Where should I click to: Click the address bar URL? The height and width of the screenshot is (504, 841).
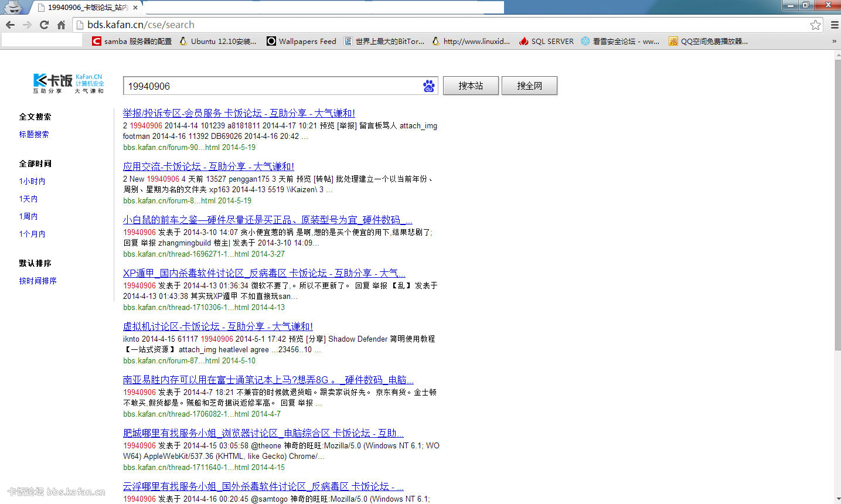tap(141, 25)
